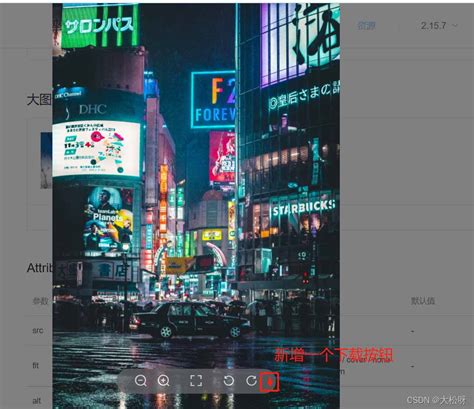Click the 'src' attribute cell
Image resolution: width=474 pixels, height=409 pixels.
(38, 330)
